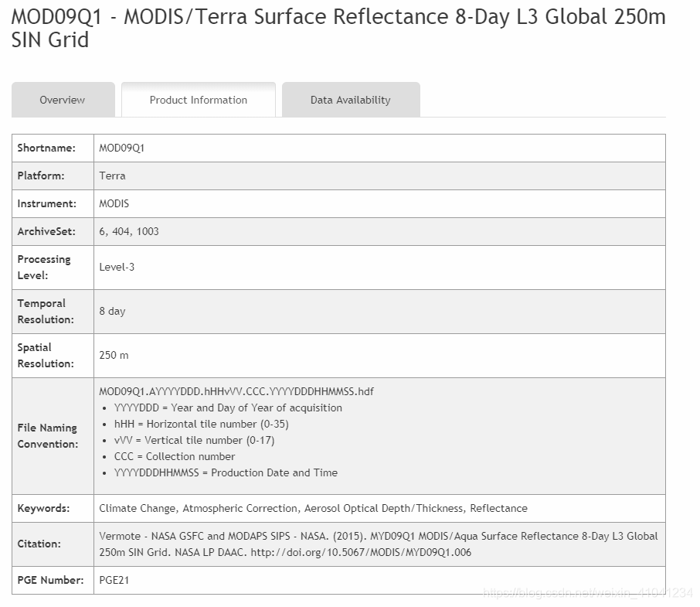Click the Production Date and Time bullet

point(226,472)
